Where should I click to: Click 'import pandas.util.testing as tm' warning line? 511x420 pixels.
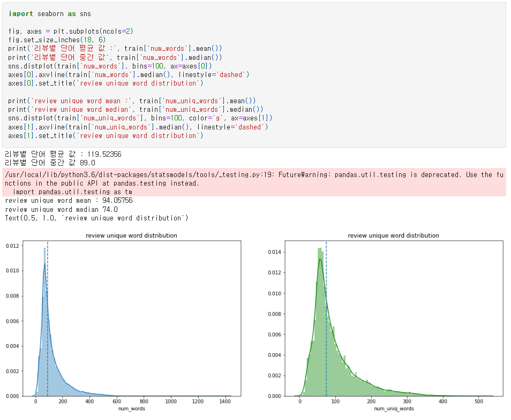pos(72,192)
